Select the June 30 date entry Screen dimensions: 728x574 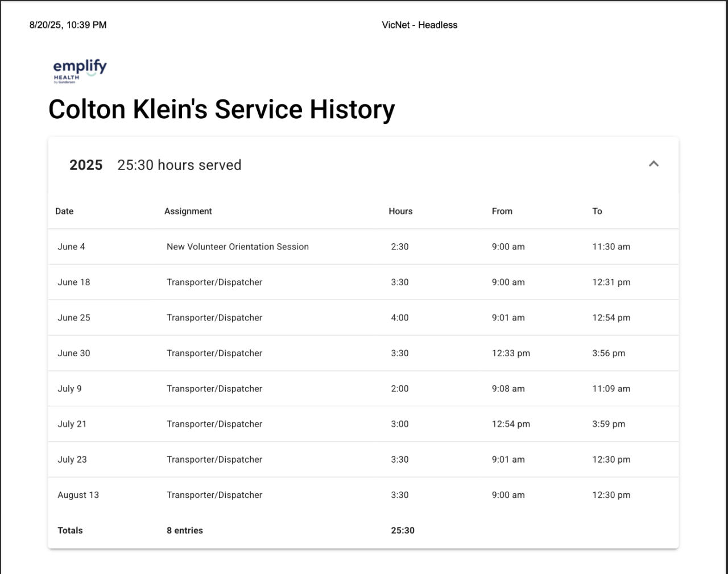[x=73, y=353]
